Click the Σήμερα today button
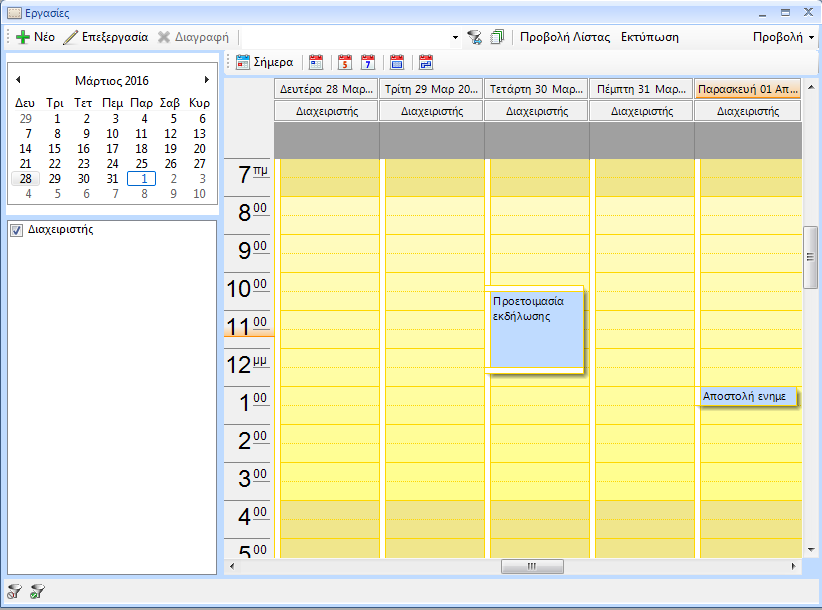 (x=265, y=62)
